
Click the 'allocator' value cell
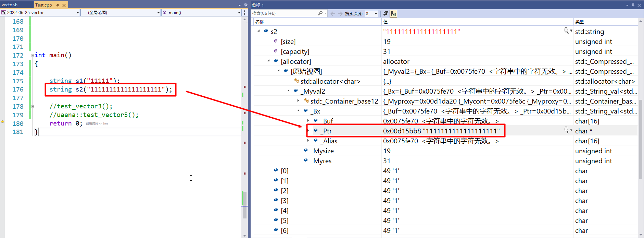(x=396, y=61)
